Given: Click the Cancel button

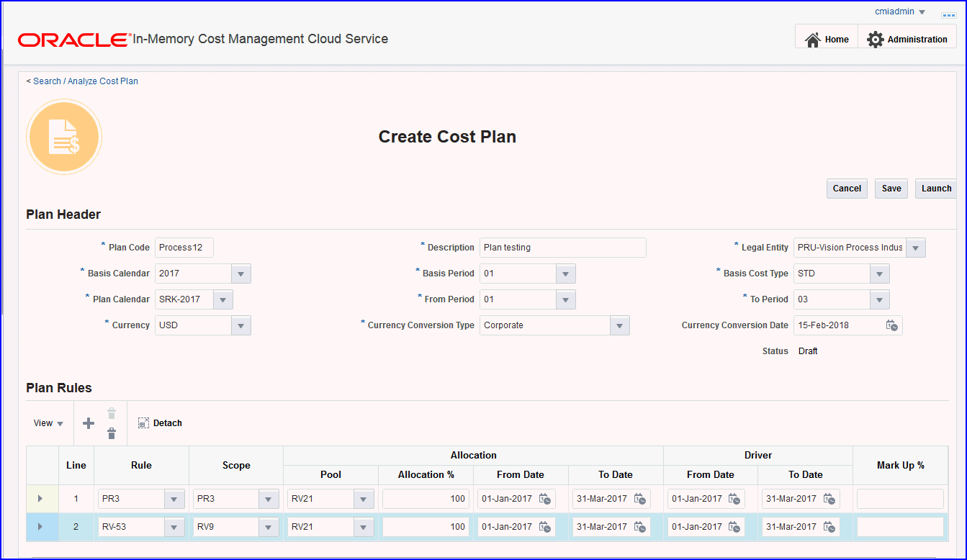Looking at the screenshot, I should pos(847,189).
